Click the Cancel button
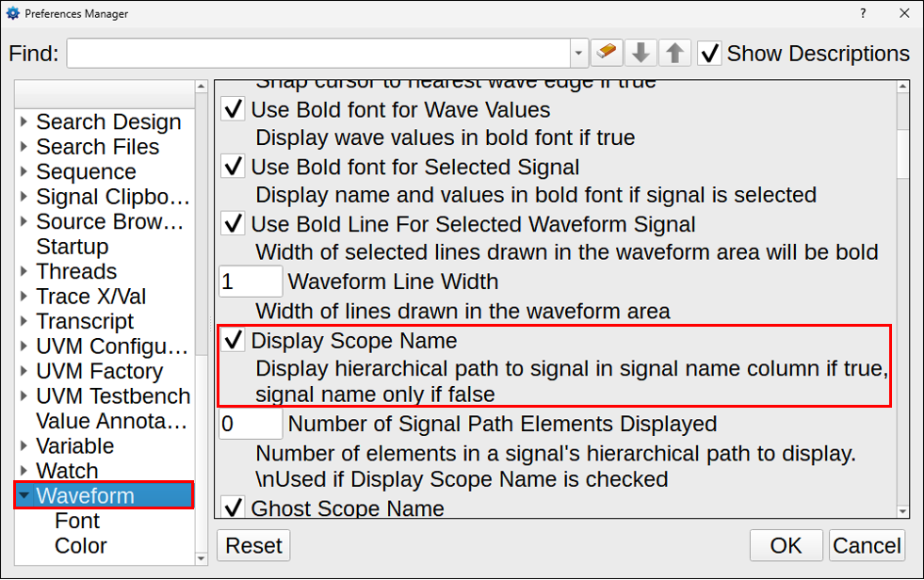 (867, 546)
